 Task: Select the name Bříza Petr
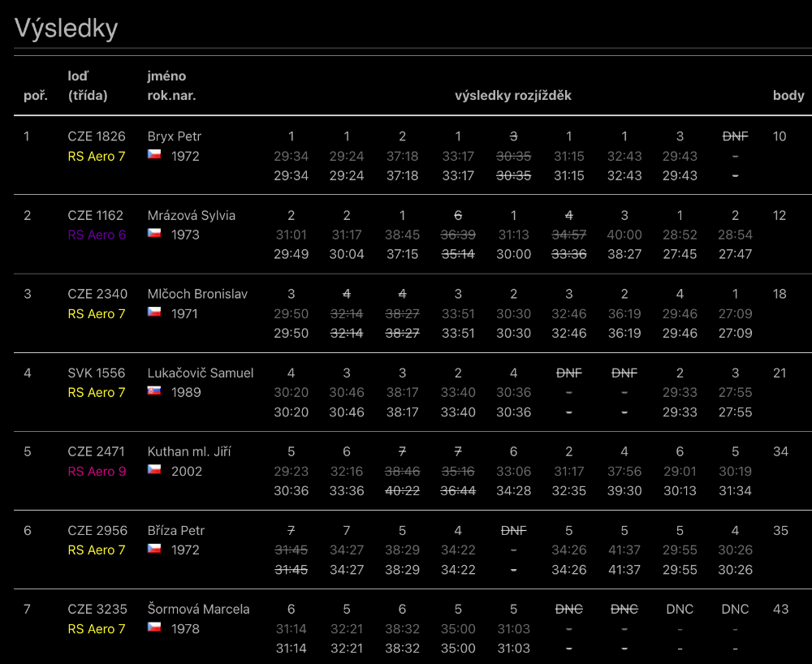point(176,531)
